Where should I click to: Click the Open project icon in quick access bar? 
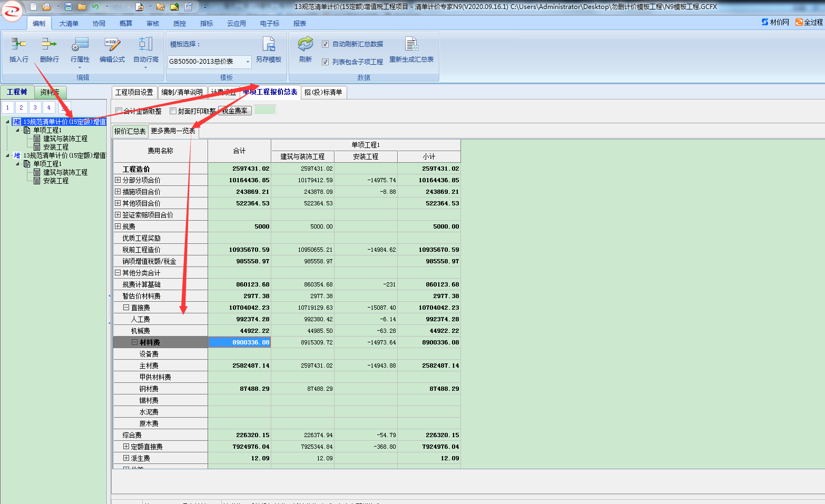(47, 7)
